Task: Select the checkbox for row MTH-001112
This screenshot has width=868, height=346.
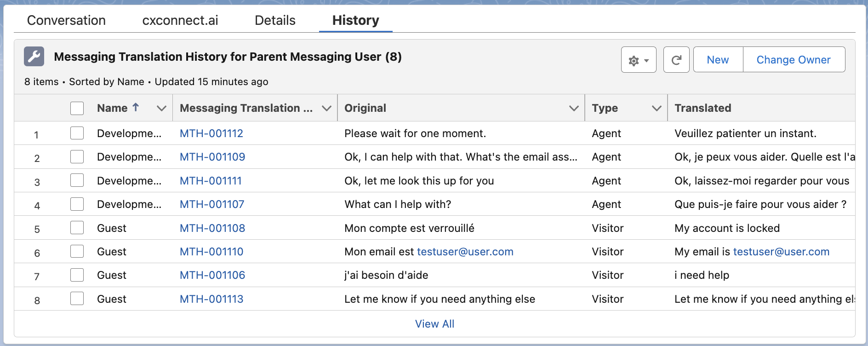Action: pyautogui.click(x=77, y=133)
